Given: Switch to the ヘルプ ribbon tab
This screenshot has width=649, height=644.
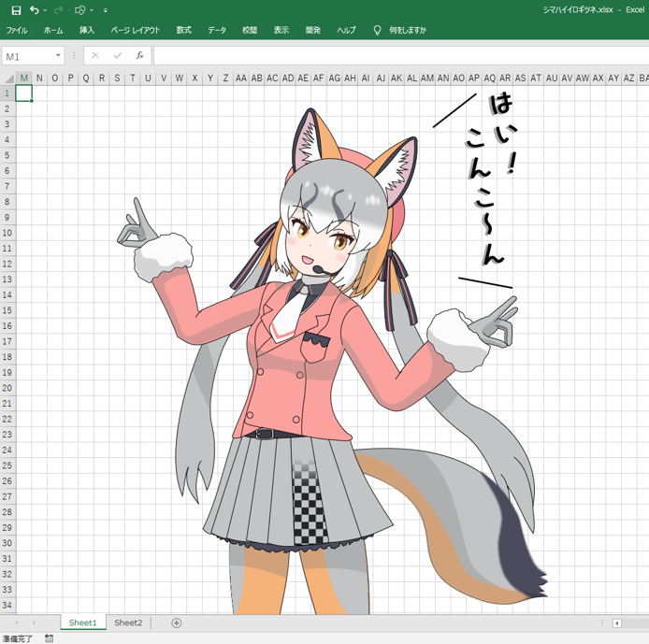Looking at the screenshot, I should (x=346, y=30).
